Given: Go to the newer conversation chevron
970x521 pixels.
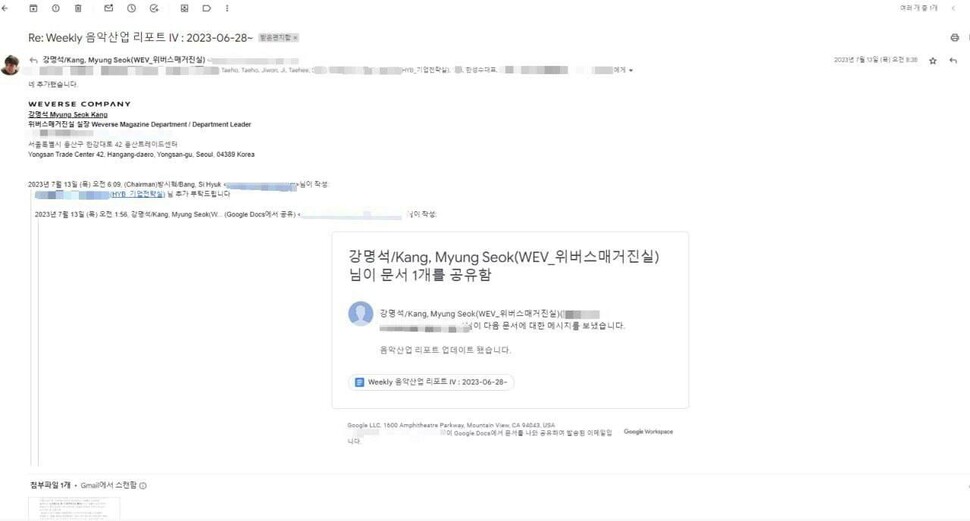Looking at the screenshot, I should pyautogui.click(x=953, y=8).
